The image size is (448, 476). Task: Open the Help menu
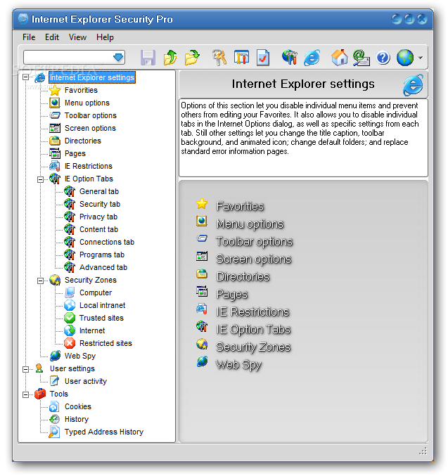[x=105, y=37]
